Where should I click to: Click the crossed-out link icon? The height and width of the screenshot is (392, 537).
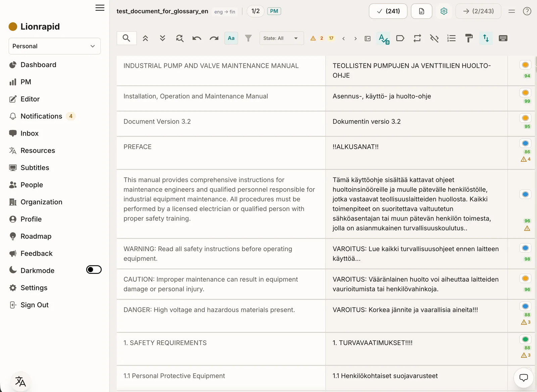tap(434, 38)
